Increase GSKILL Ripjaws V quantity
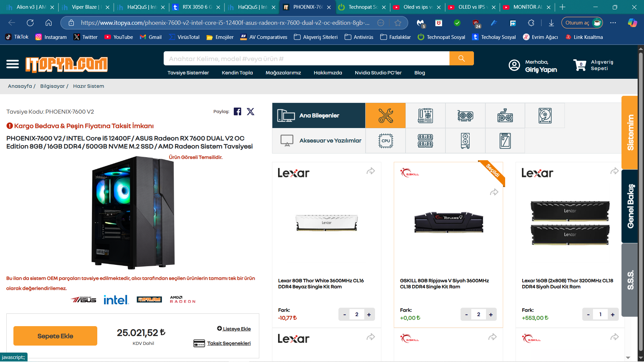The width and height of the screenshot is (644, 362). (491, 314)
